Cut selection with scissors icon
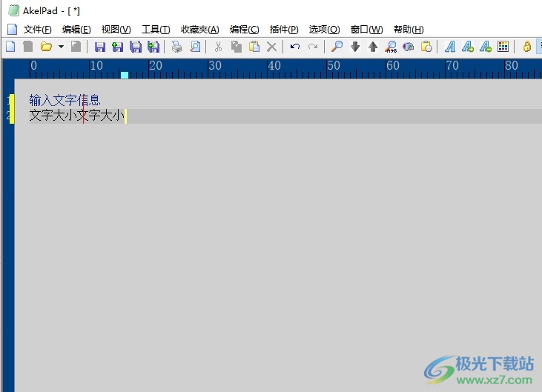The width and height of the screenshot is (542, 392). pos(218,47)
